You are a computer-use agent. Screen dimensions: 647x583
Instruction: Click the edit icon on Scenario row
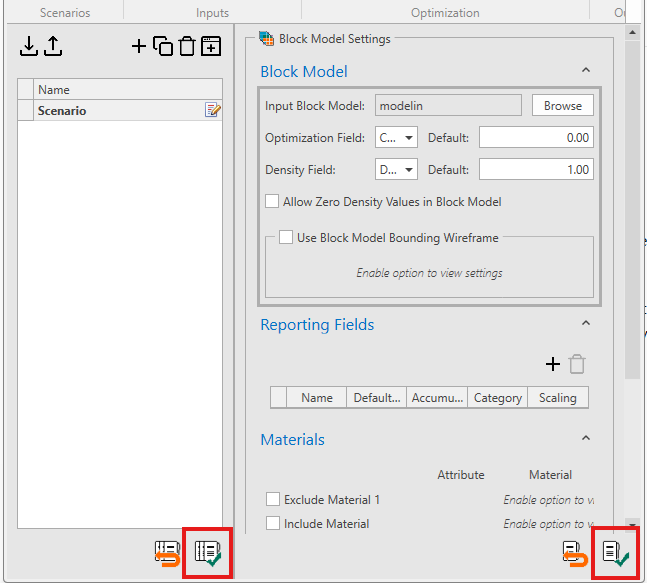[x=212, y=111]
